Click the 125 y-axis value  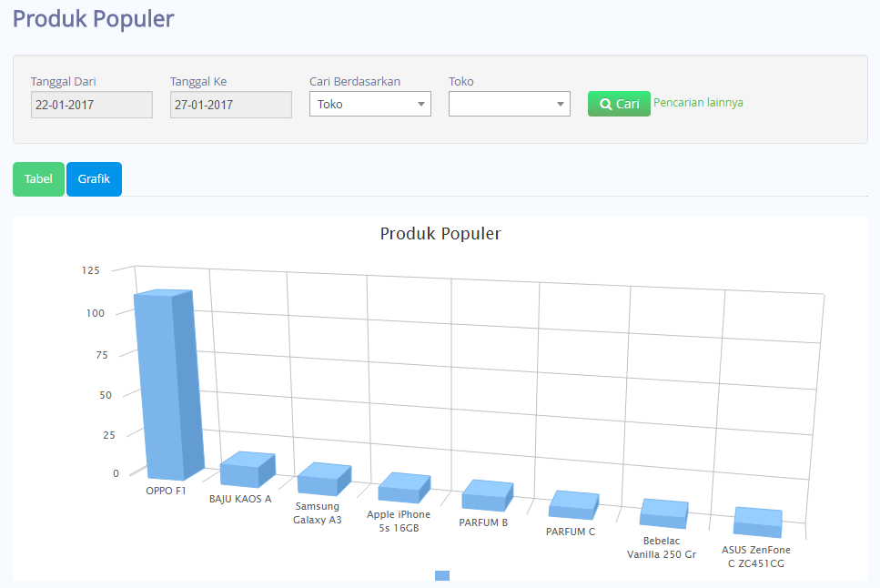[91, 270]
